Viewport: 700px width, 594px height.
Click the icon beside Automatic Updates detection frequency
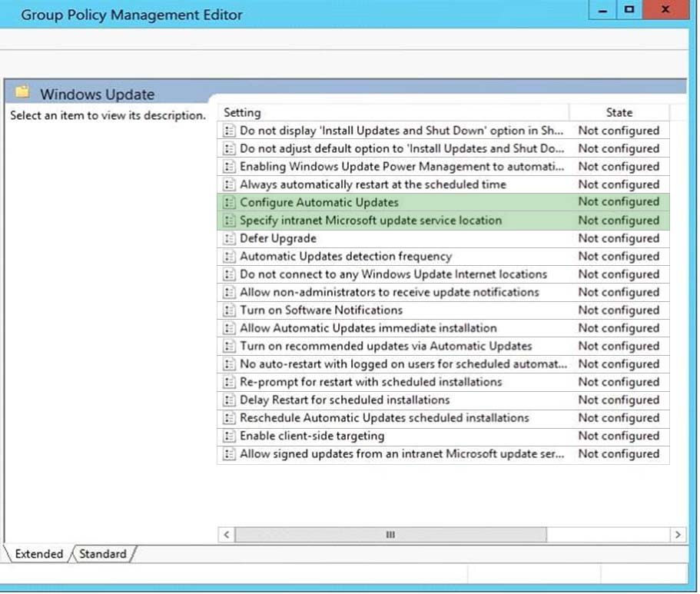tap(229, 257)
